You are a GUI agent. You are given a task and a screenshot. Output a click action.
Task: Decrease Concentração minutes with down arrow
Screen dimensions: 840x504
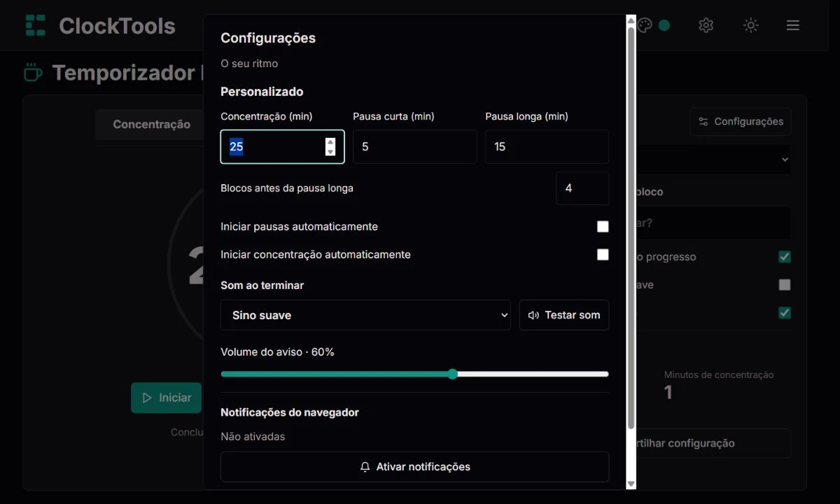pos(330,151)
